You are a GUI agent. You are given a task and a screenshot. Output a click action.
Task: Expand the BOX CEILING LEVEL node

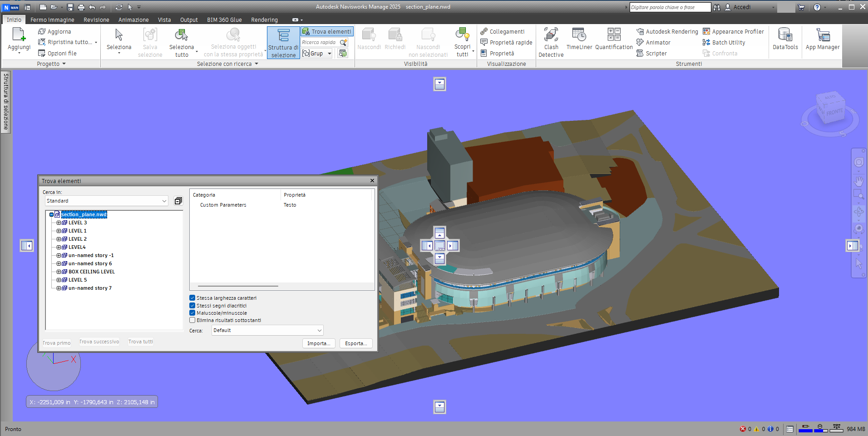pos(59,272)
